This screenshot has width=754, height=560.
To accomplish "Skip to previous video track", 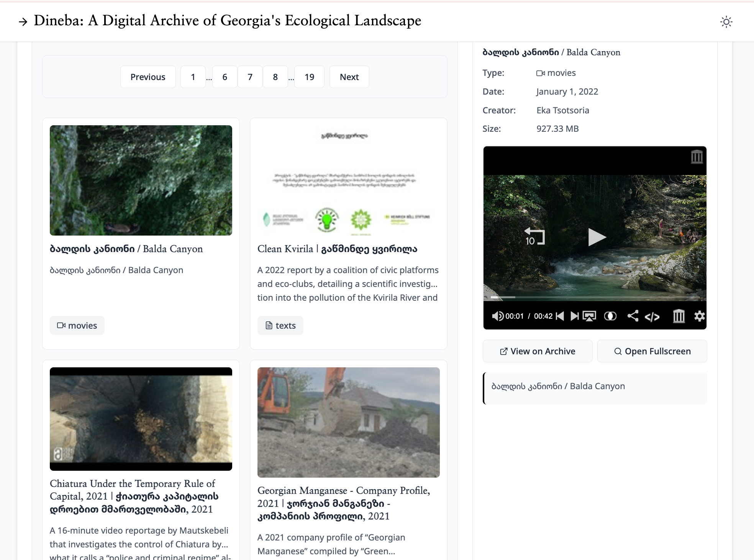I will click(x=560, y=316).
